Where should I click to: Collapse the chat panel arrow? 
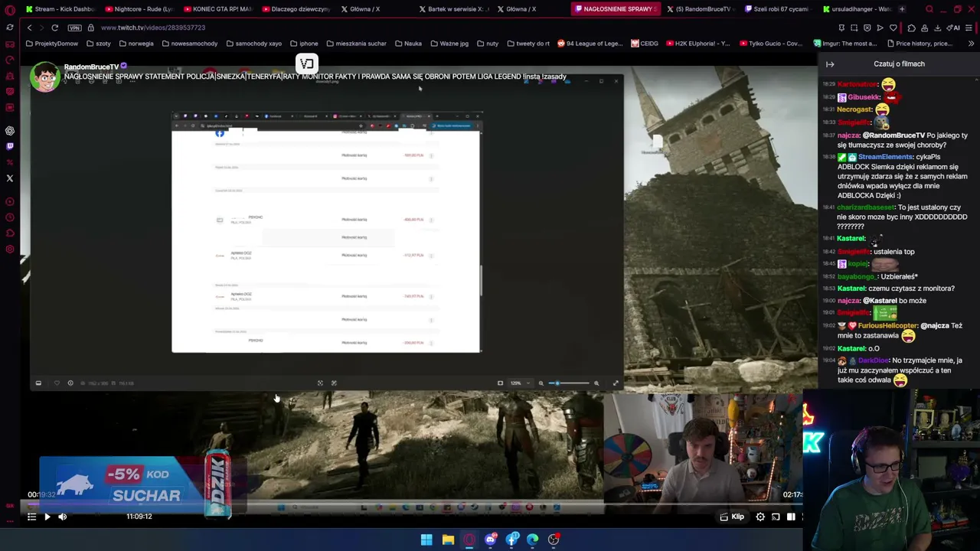click(830, 64)
